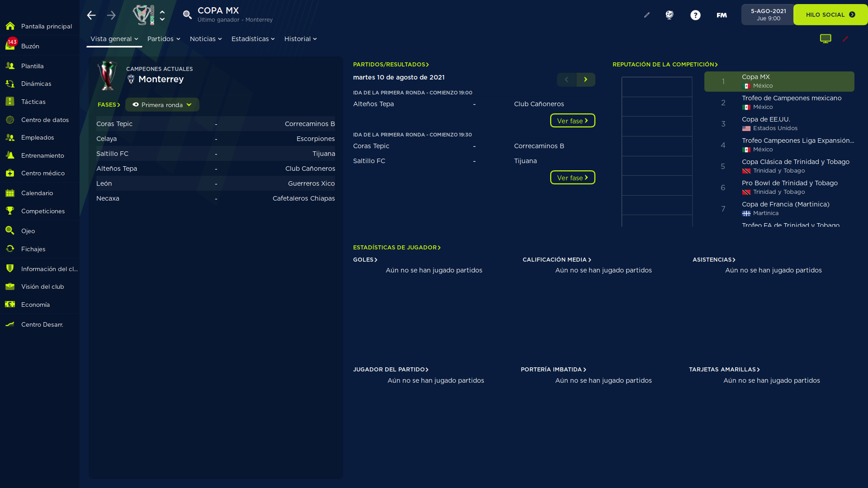Expand the Partidos menu
Screen dimensions: 868x488
[x=164, y=39]
